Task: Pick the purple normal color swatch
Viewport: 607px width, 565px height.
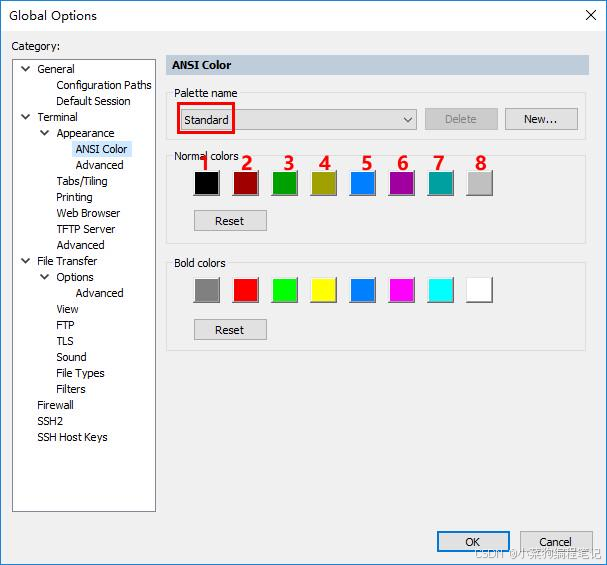Action: pos(401,183)
